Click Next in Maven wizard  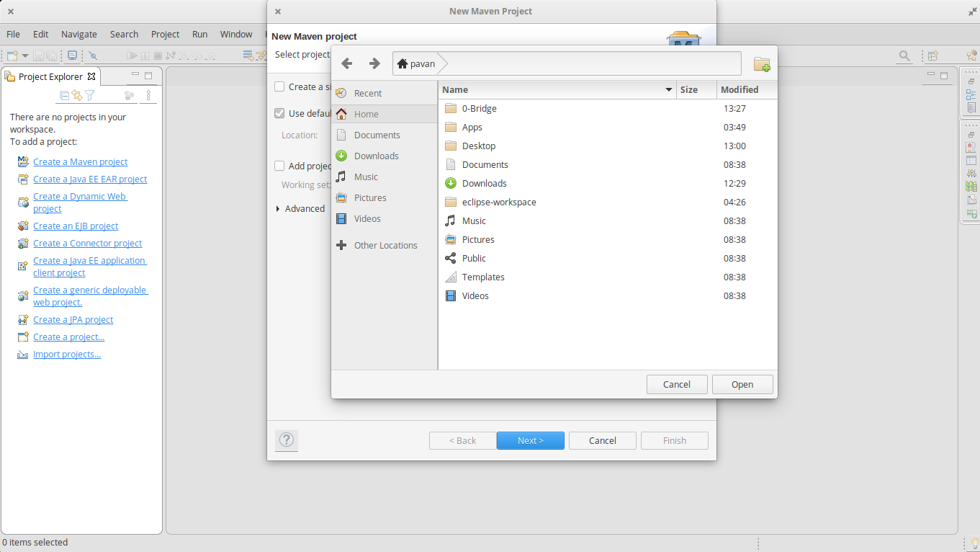tap(531, 440)
